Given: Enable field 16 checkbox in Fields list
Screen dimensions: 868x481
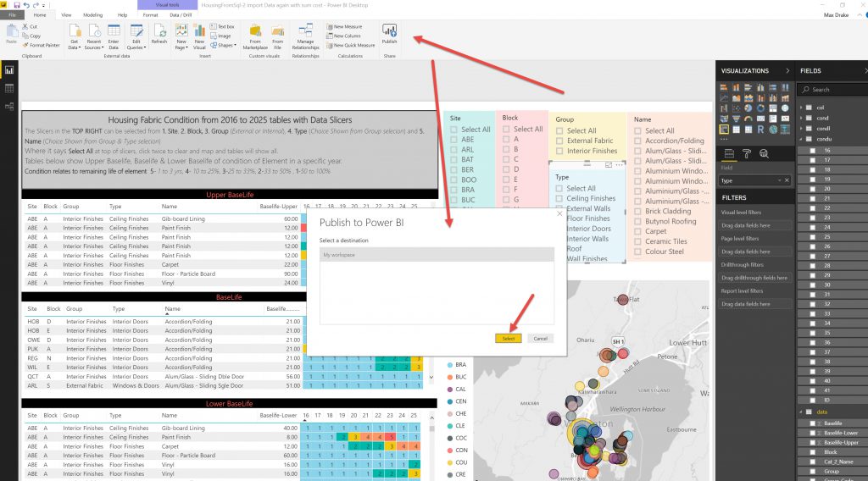Looking at the screenshot, I should pyautogui.click(x=813, y=150).
